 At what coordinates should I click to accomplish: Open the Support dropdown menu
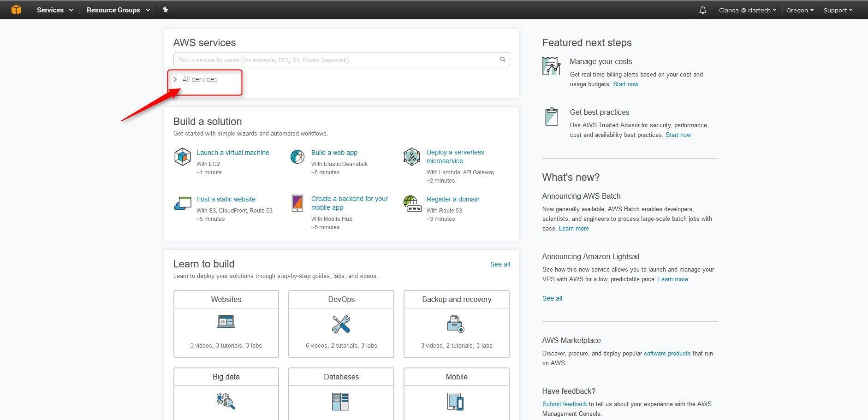[838, 10]
